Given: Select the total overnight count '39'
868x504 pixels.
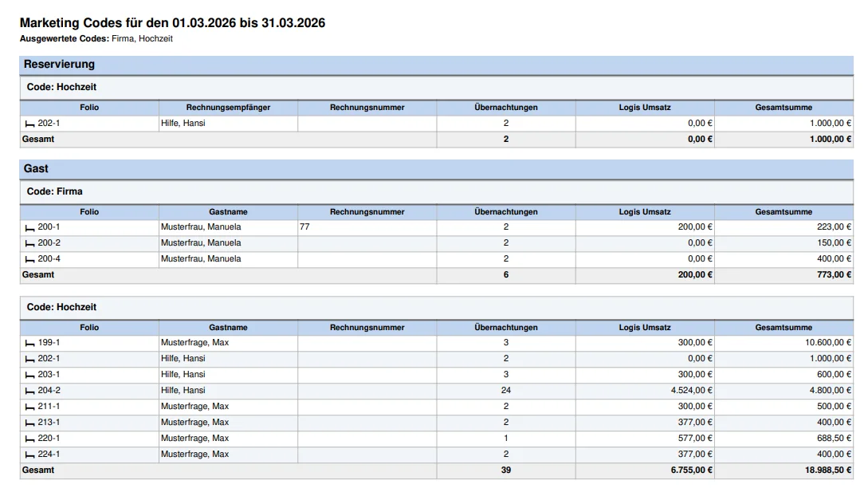Looking at the screenshot, I should (506, 471).
